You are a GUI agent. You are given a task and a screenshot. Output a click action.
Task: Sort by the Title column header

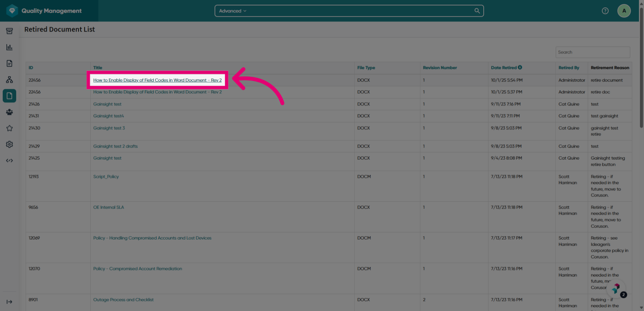point(98,68)
